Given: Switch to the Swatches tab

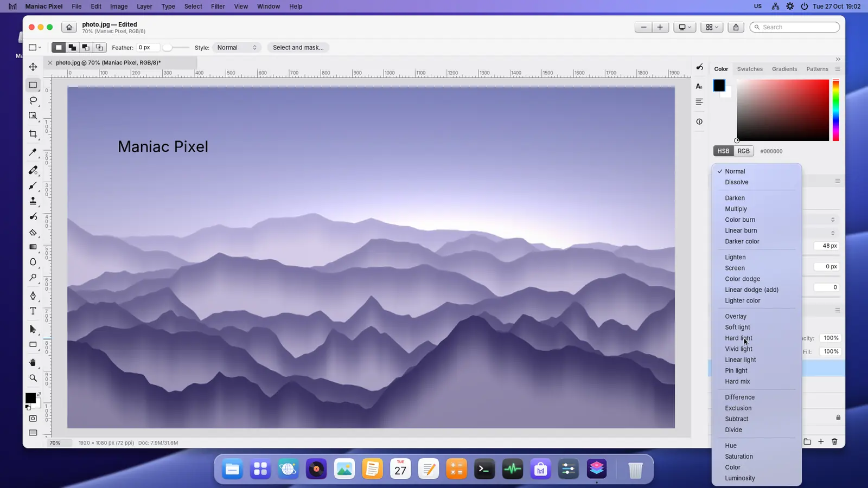Looking at the screenshot, I should coord(750,69).
